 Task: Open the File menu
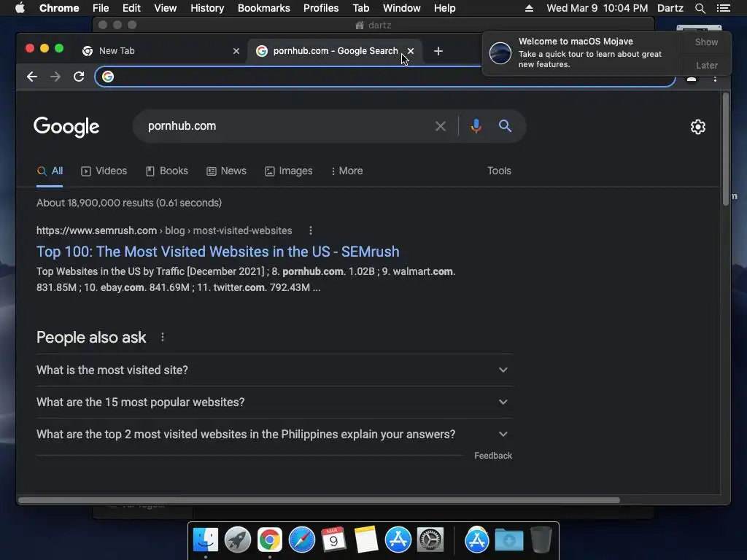coord(101,8)
